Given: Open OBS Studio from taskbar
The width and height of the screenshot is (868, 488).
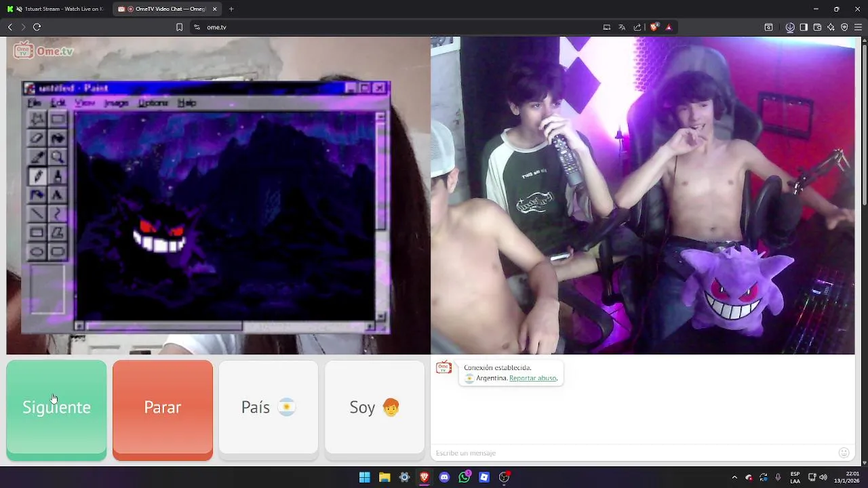Looking at the screenshot, I should coord(504,477).
